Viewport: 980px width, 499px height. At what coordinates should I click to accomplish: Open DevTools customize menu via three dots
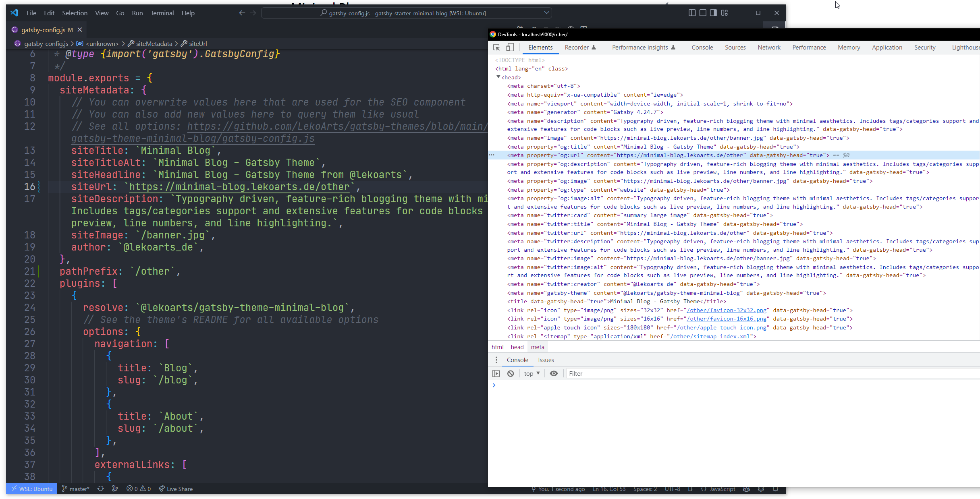(x=496, y=360)
